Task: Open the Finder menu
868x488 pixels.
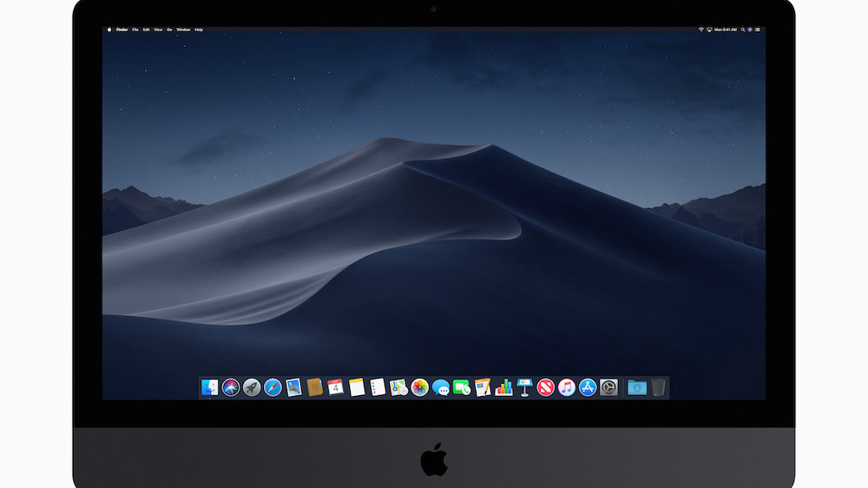Action: point(122,30)
